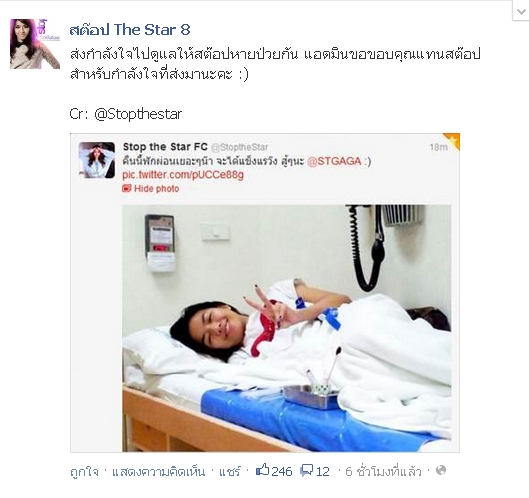Open the 246 likes count
Screen dimensions: 529x498
pos(282,471)
